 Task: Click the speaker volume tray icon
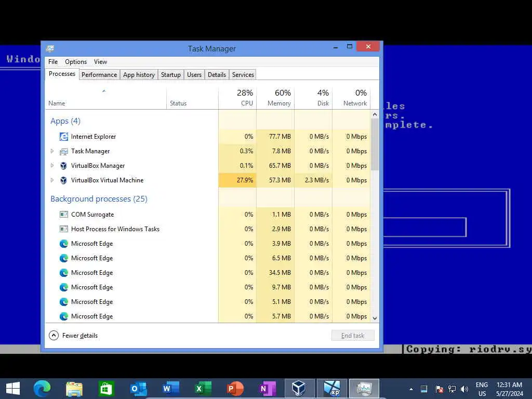point(464,389)
